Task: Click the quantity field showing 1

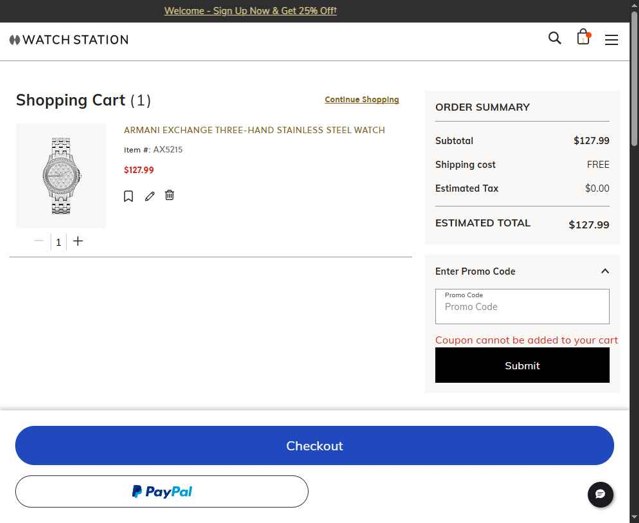Action: pyautogui.click(x=58, y=242)
